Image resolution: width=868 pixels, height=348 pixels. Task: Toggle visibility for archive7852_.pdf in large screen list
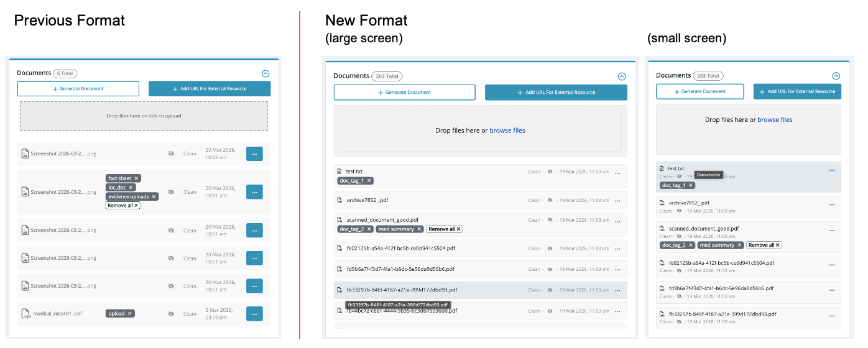point(550,201)
